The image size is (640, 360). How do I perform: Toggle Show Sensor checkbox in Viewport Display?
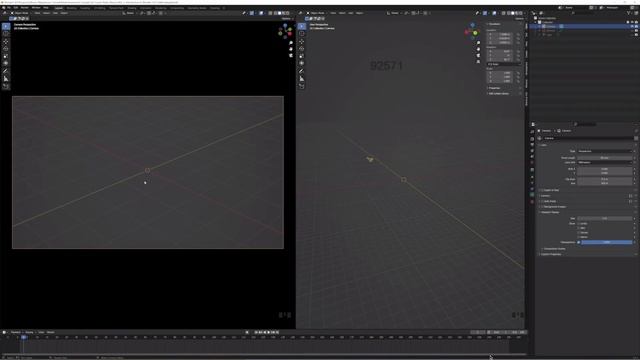pos(579,233)
